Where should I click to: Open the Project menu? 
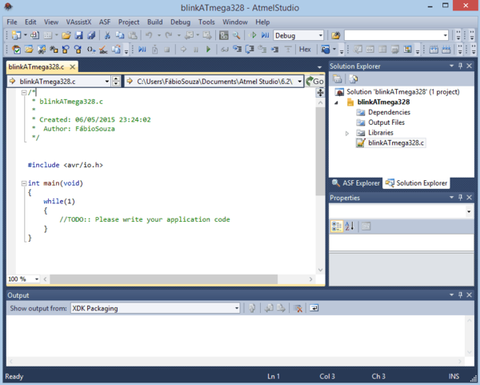(x=129, y=22)
